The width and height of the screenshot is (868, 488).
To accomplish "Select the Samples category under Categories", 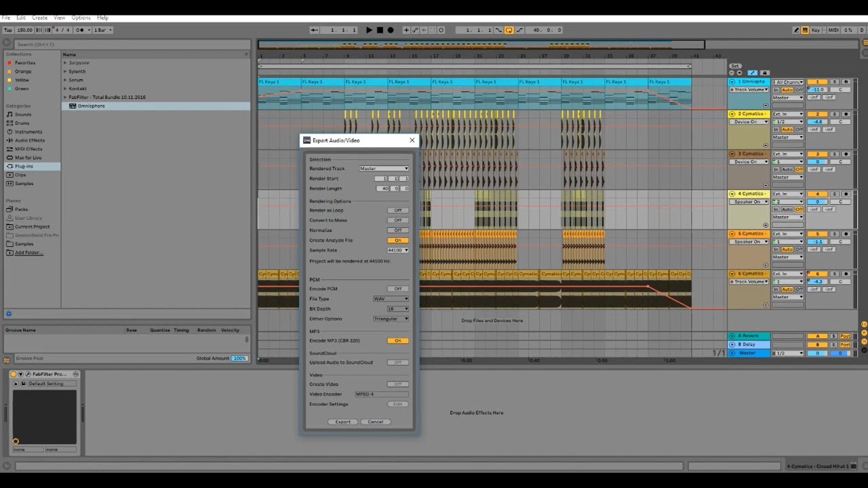I will 24,184.
